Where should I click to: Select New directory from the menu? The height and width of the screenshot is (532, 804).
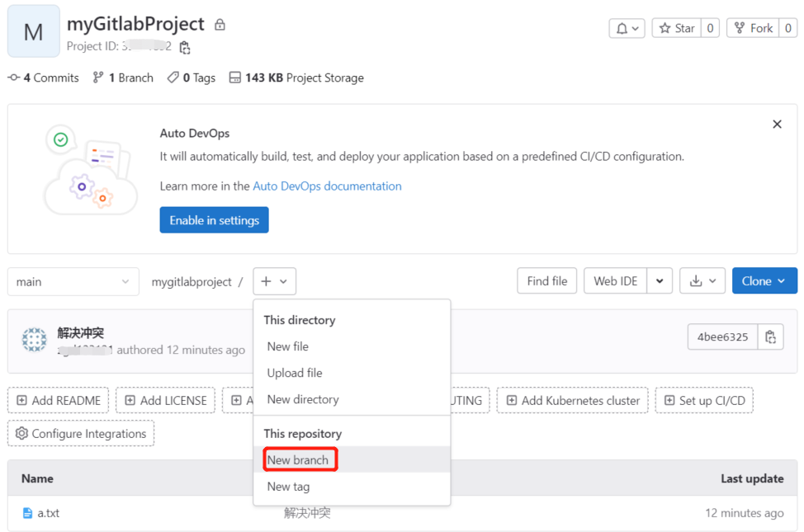click(352, 399)
